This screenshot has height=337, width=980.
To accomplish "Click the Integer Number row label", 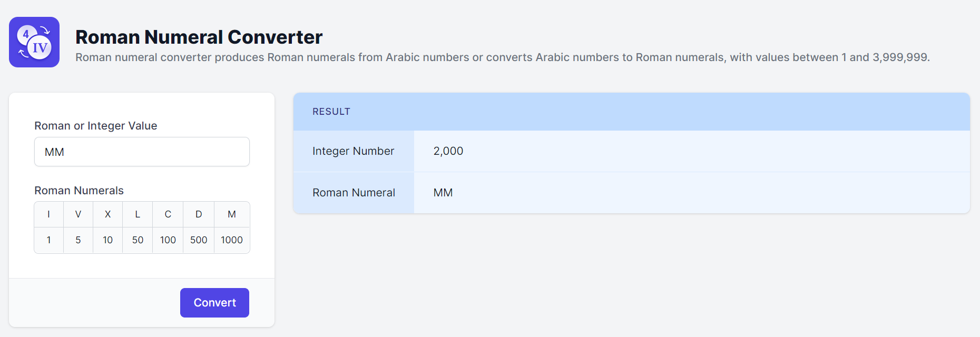I will pos(353,151).
